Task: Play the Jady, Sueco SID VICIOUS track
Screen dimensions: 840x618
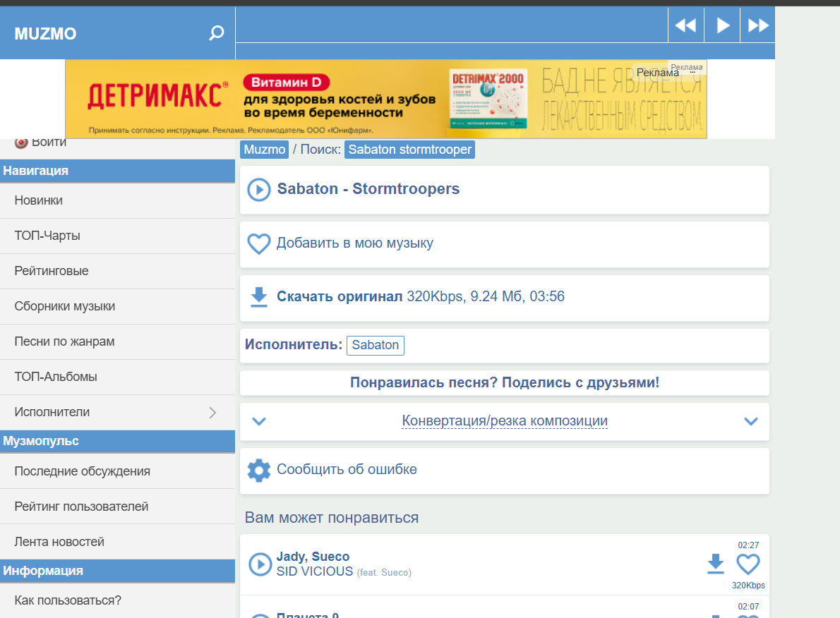Action: click(260, 564)
